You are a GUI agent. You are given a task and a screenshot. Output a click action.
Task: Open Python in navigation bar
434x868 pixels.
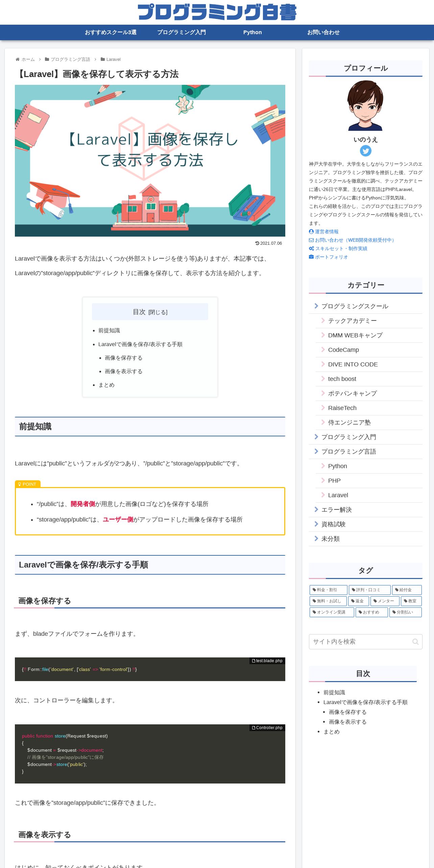pyautogui.click(x=252, y=32)
